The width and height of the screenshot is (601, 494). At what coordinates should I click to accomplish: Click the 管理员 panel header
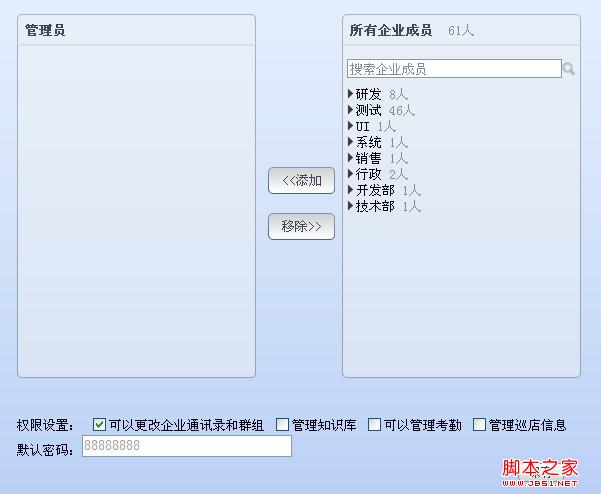[45, 30]
